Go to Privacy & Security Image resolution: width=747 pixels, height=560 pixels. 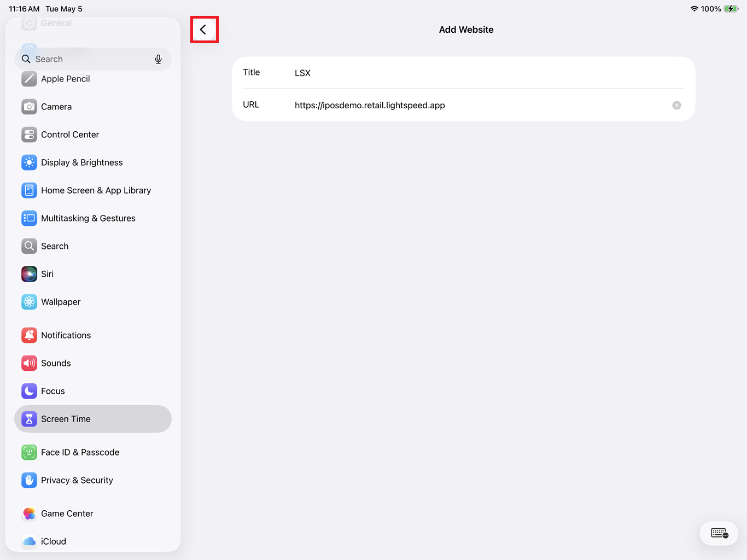pyautogui.click(x=93, y=480)
